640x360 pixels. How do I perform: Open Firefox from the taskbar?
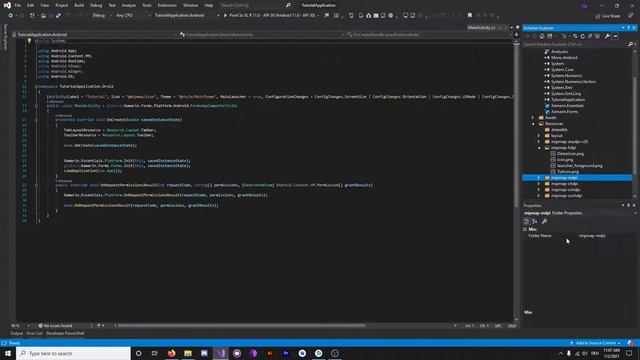pyautogui.click(x=171, y=353)
